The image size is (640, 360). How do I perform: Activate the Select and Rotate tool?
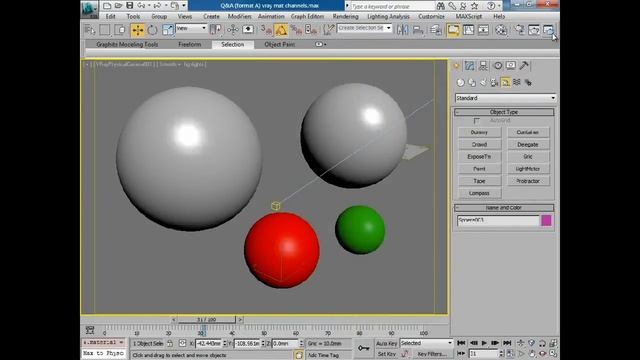(x=152, y=30)
